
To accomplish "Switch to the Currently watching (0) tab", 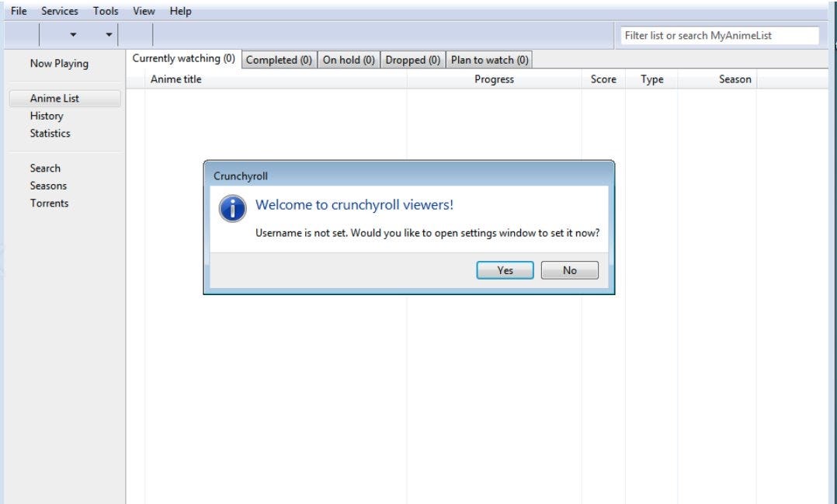I will click(183, 59).
